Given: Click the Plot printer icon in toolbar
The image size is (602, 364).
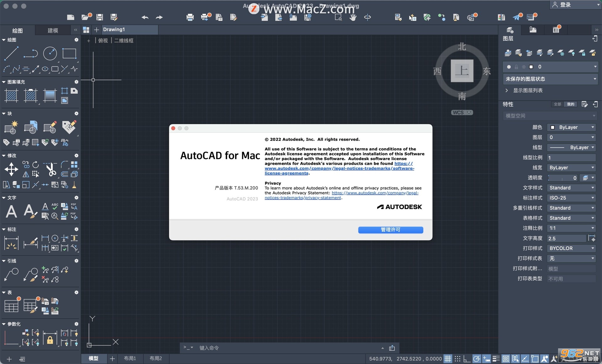Looking at the screenshot, I should click(190, 18).
